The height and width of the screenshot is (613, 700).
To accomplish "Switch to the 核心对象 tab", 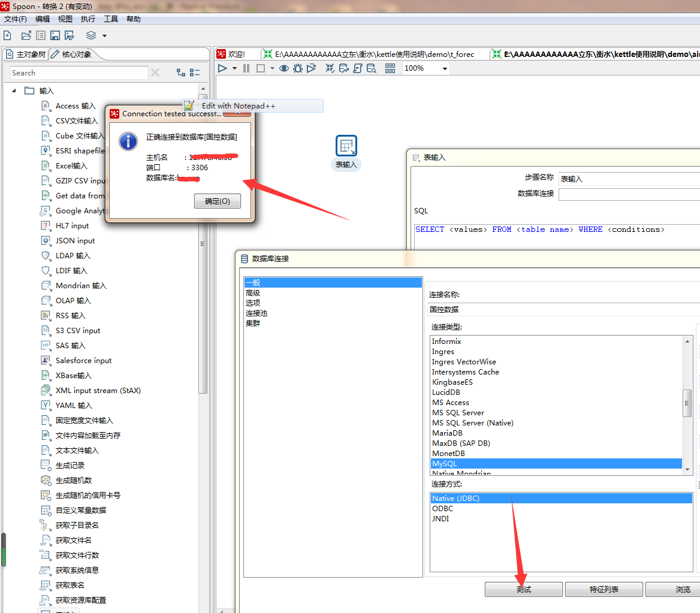I will tap(71, 54).
